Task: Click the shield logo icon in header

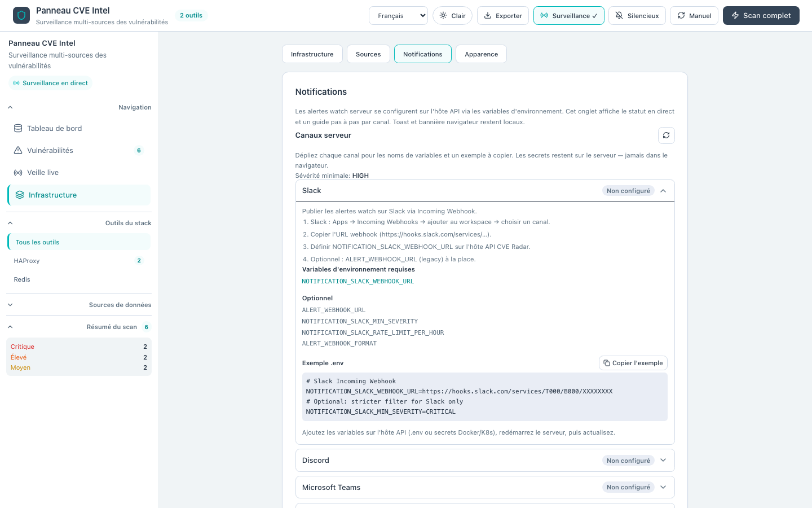Action: (x=21, y=15)
